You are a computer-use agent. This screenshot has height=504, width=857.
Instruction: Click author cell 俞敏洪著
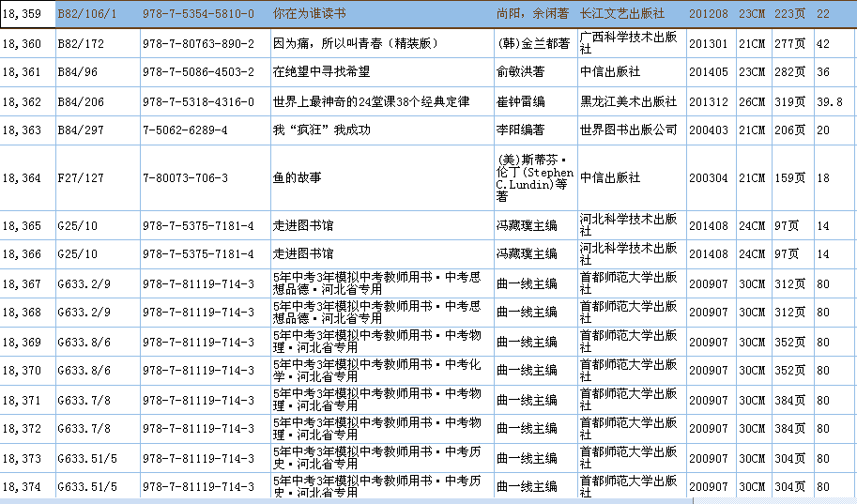click(x=536, y=72)
